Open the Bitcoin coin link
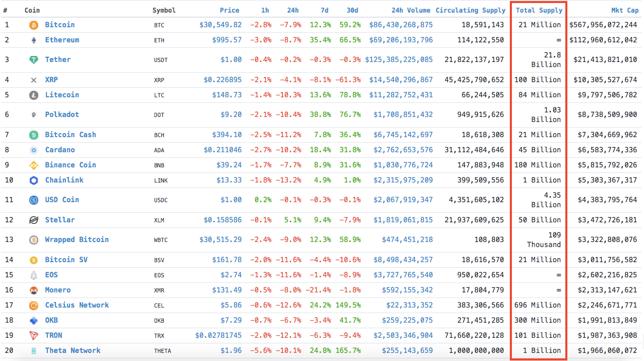 60,25
